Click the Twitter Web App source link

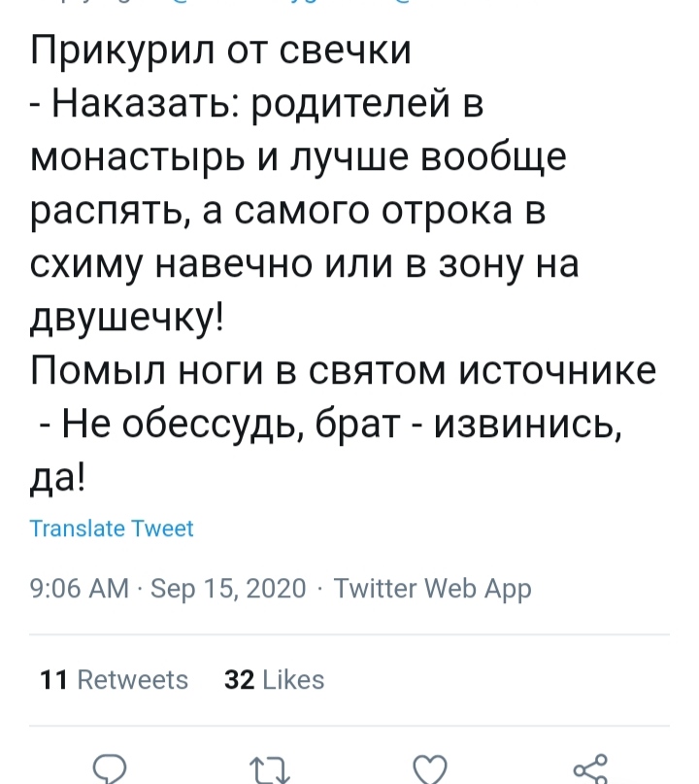432,588
